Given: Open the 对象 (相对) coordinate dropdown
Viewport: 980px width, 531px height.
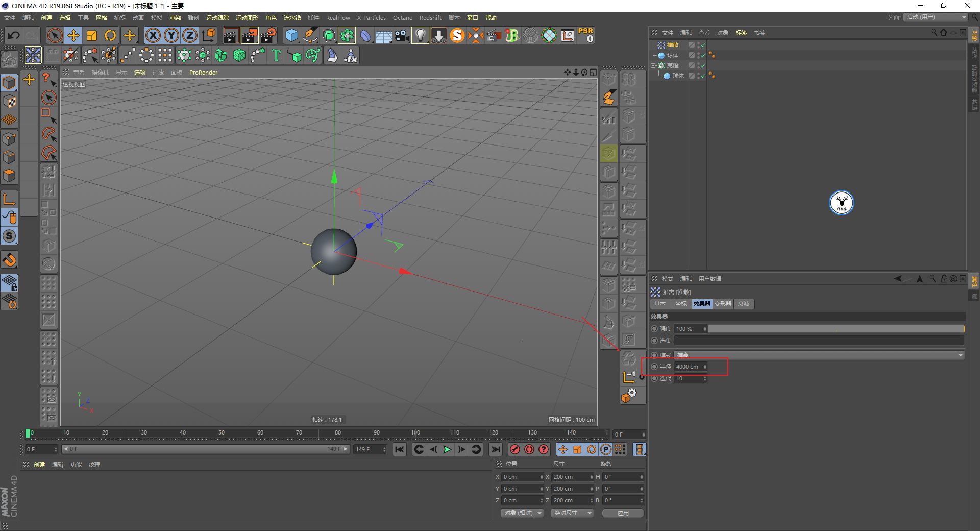Looking at the screenshot, I should point(522,513).
